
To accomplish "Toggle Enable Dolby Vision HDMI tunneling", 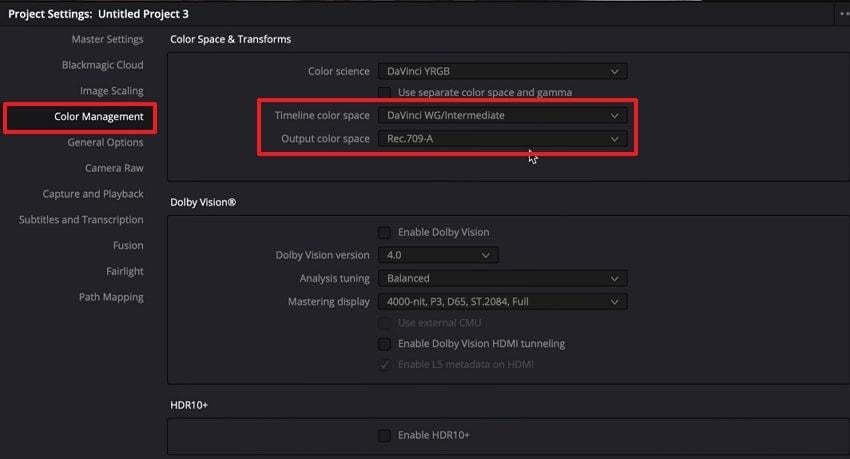I will point(384,344).
